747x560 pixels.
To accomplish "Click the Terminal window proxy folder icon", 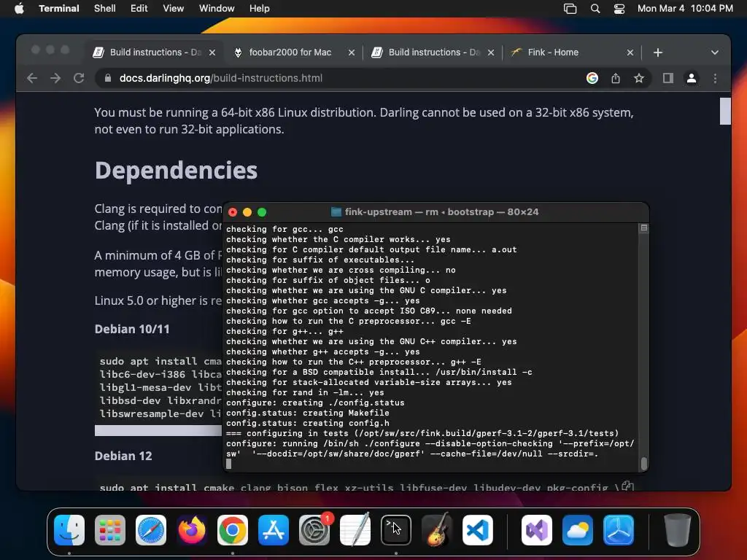I will 336,212.
